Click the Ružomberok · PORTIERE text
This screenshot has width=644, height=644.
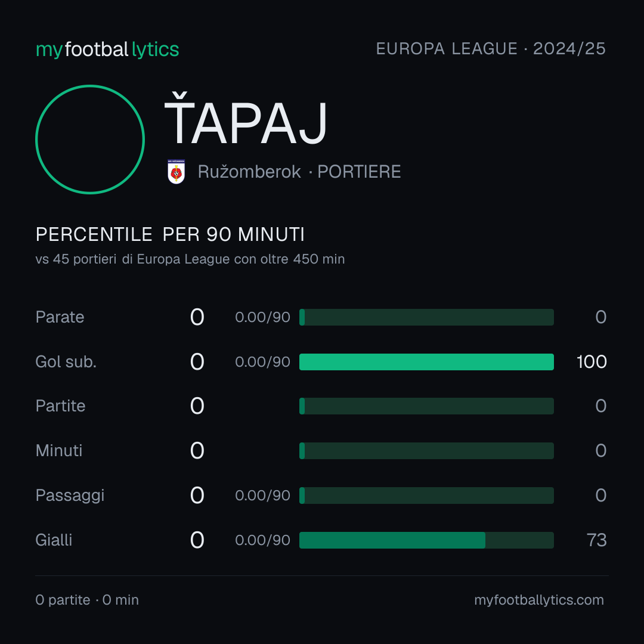[x=299, y=172]
